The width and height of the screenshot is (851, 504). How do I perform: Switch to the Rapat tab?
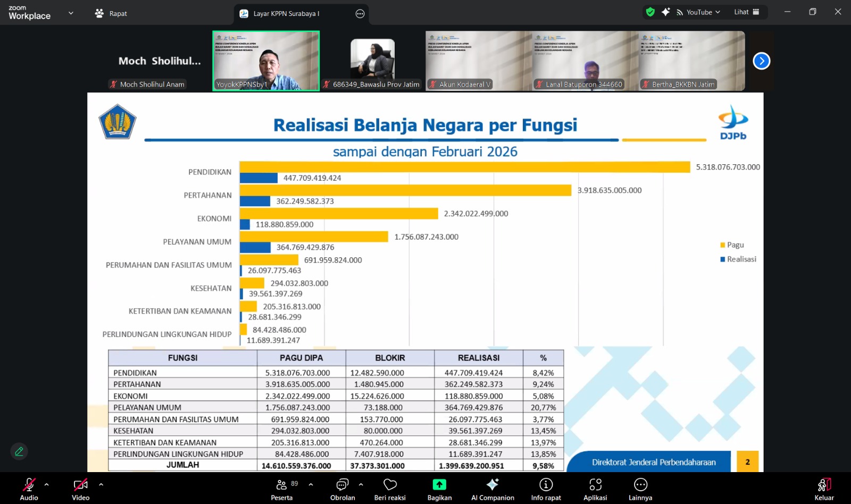111,13
